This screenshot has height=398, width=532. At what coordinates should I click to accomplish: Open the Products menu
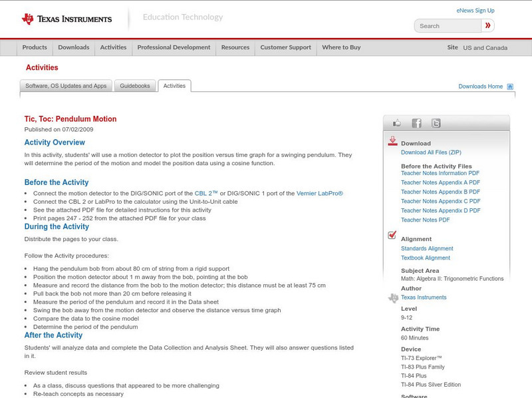pos(35,47)
